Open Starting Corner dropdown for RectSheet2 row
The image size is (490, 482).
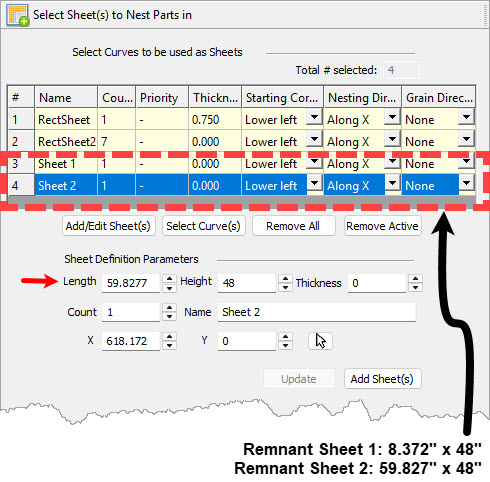pyautogui.click(x=314, y=139)
